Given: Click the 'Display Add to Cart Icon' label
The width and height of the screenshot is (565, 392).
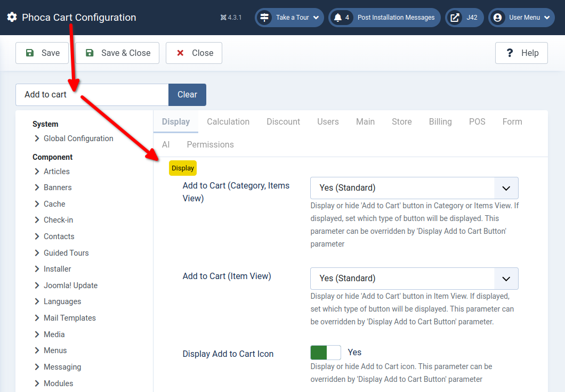Looking at the screenshot, I should tap(228, 354).
